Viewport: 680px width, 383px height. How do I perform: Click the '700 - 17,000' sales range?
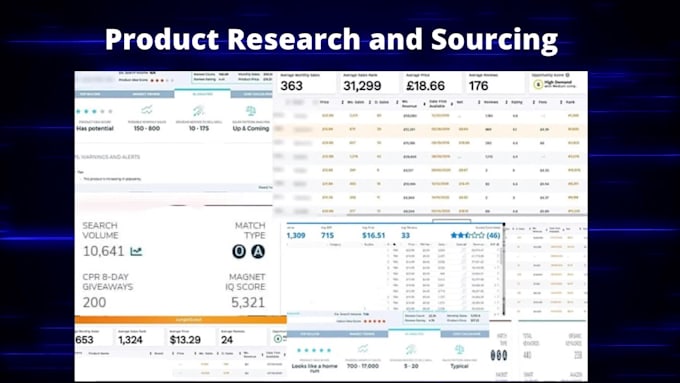point(363,366)
